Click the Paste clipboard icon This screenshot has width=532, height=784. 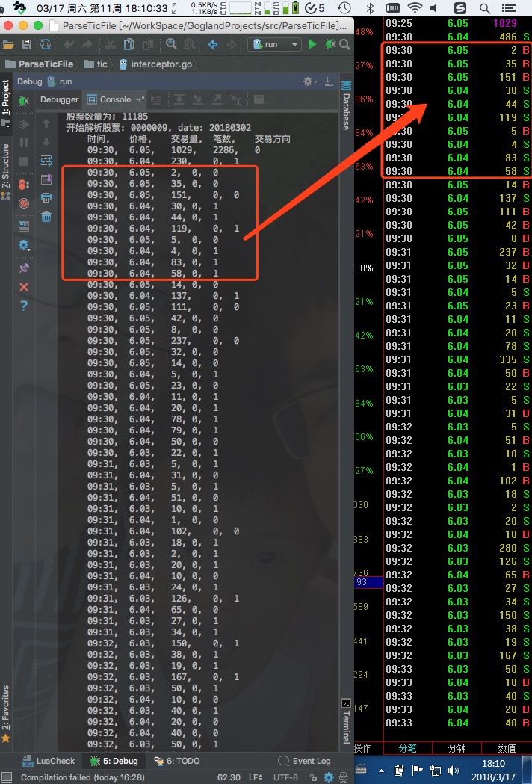click(148, 45)
